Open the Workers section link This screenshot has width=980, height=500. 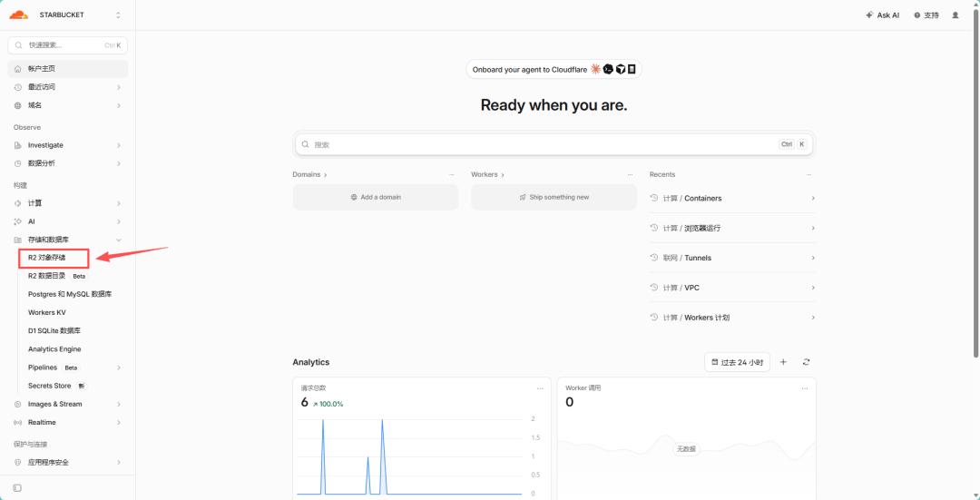coord(487,174)
